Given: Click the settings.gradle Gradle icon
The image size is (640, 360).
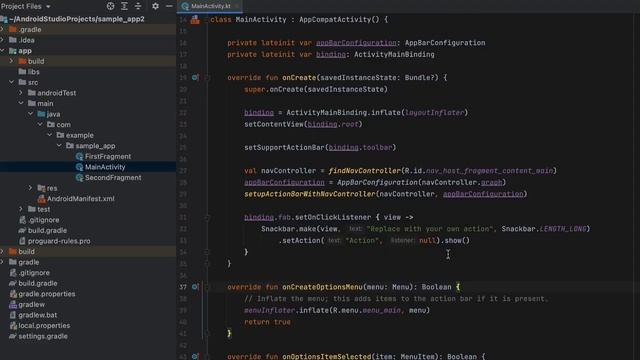Looking at the screenshot, I should 13,336.
